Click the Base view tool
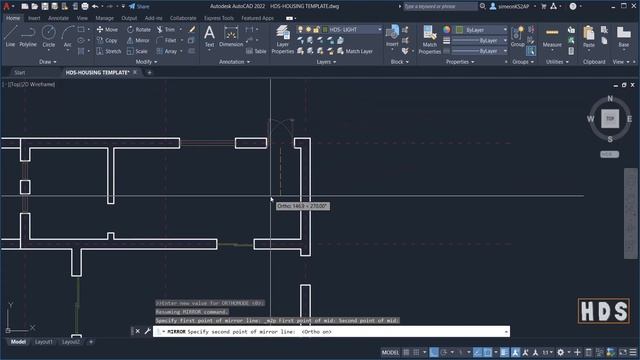640x360 pixels. (x=623, y=37)
